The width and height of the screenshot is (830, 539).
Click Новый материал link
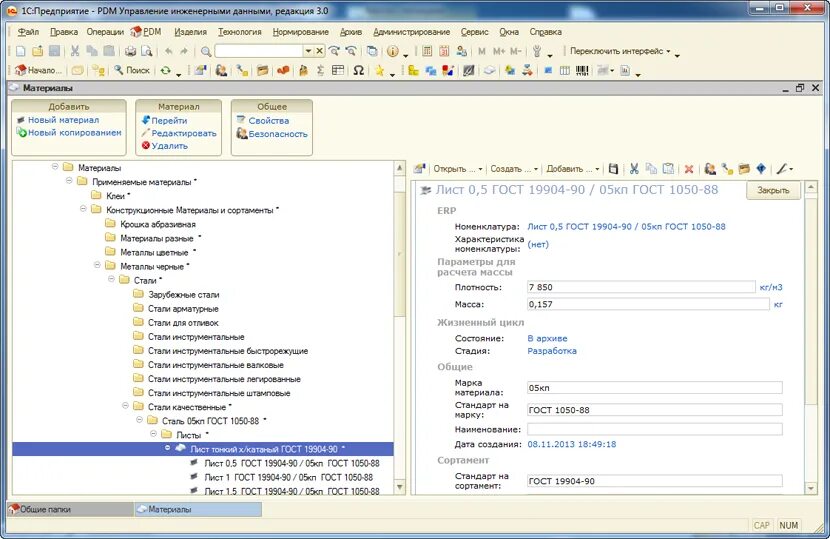point(64,120)
